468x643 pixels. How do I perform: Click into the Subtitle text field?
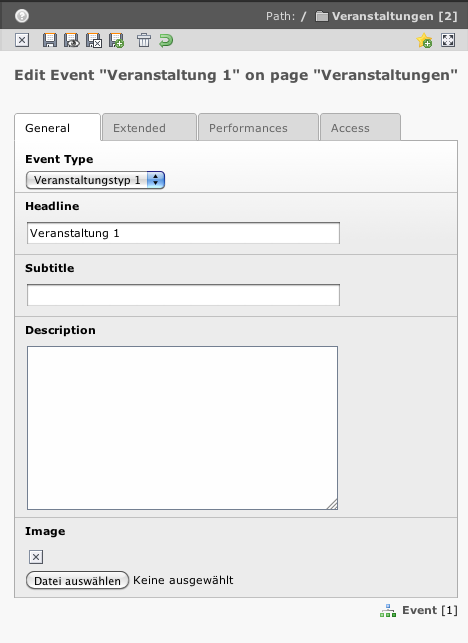183,295
